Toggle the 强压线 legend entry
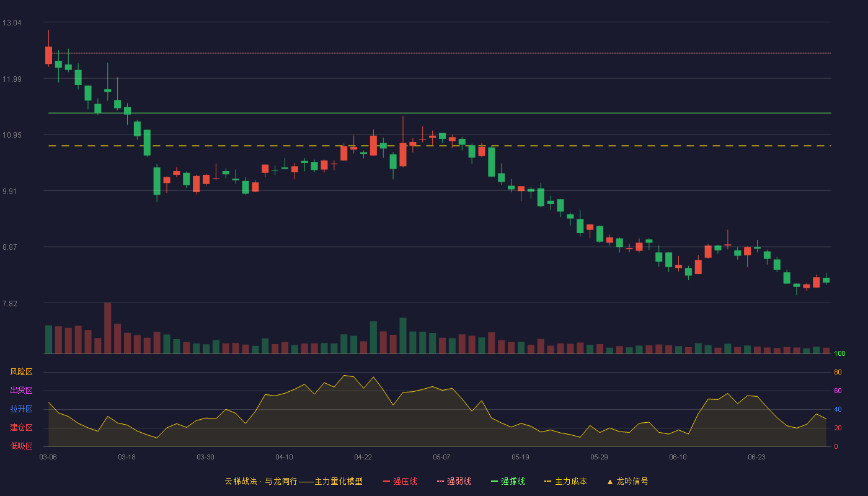 click(400, 481)
